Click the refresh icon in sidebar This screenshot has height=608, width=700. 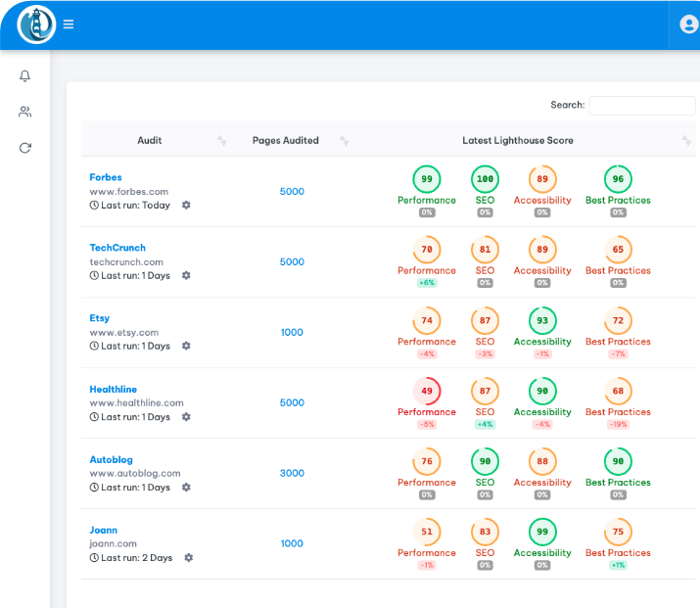click(25, 148)
